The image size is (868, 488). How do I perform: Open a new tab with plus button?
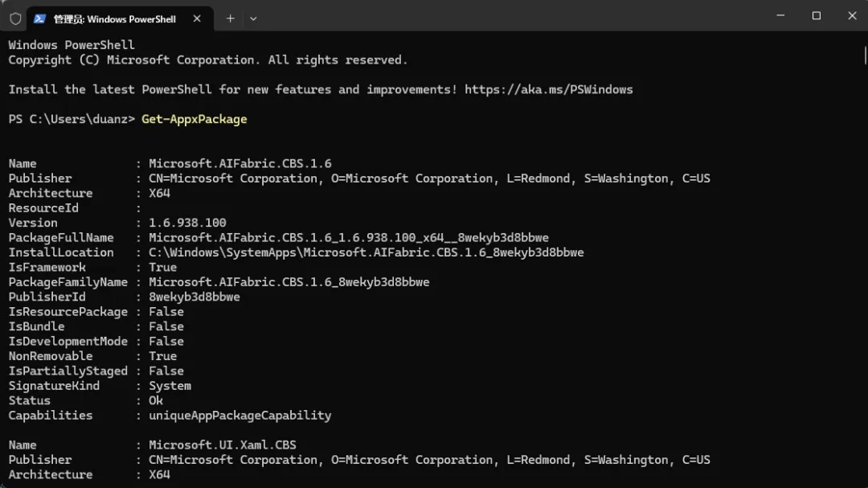click(x=231, y=18)
